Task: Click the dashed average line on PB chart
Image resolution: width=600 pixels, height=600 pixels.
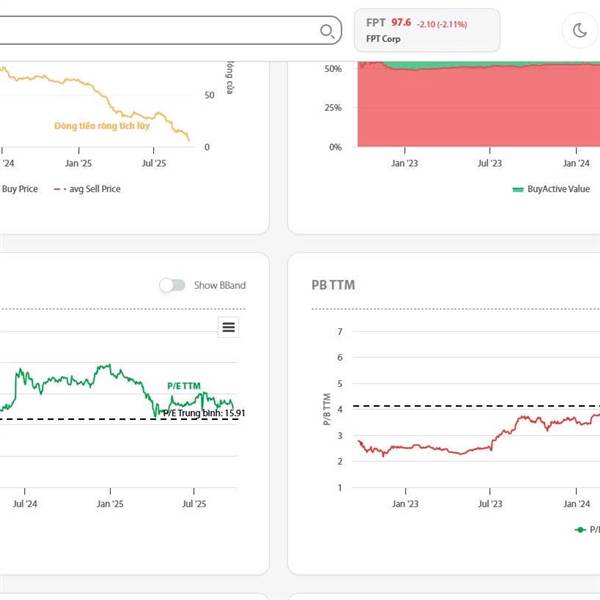Action: [450, 406]
